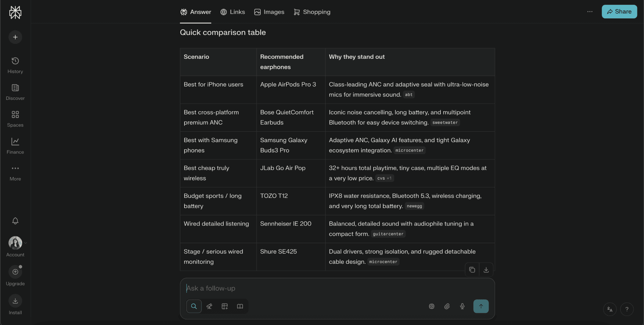Switch to the Images tab
The width and height of the screenshot is (644, 325).
click(x=269, y=12)
